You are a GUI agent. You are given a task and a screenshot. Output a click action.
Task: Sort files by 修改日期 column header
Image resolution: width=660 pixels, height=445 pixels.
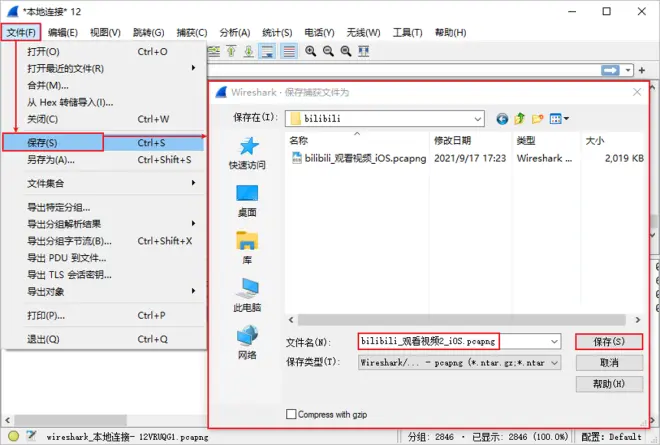pos(471,141)
